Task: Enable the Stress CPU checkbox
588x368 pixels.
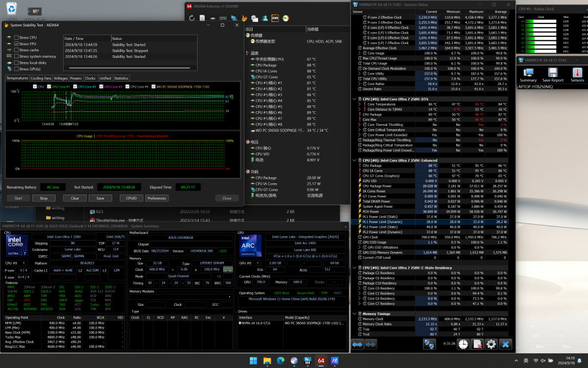Action: [x=16, y=38]
